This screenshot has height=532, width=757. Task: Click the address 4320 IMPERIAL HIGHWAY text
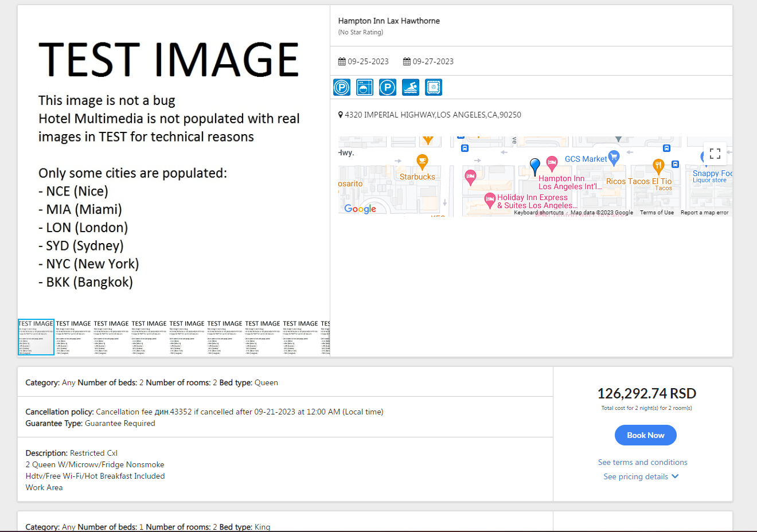433,115
